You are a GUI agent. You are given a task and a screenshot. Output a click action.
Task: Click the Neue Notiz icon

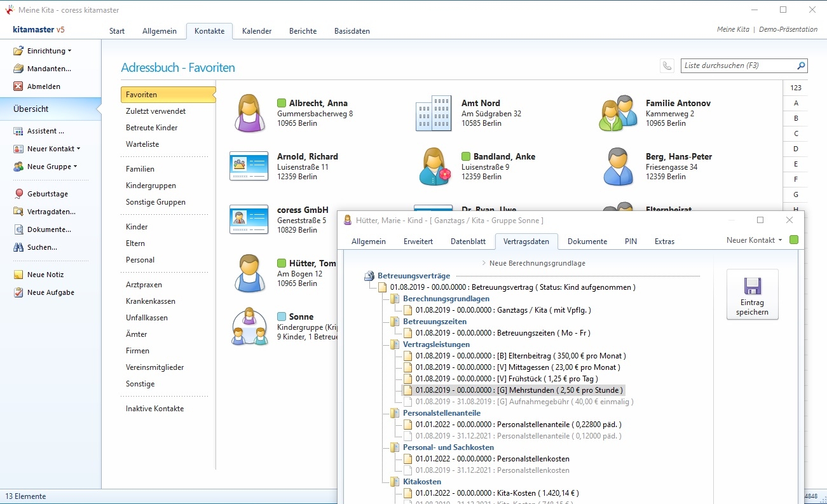[x=18, y=275]
